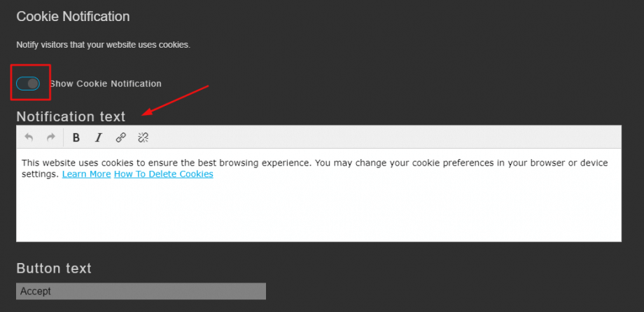Click the Button text heading label
The width and height of the screenshot is (644, 312).
[x=54, y=269]
